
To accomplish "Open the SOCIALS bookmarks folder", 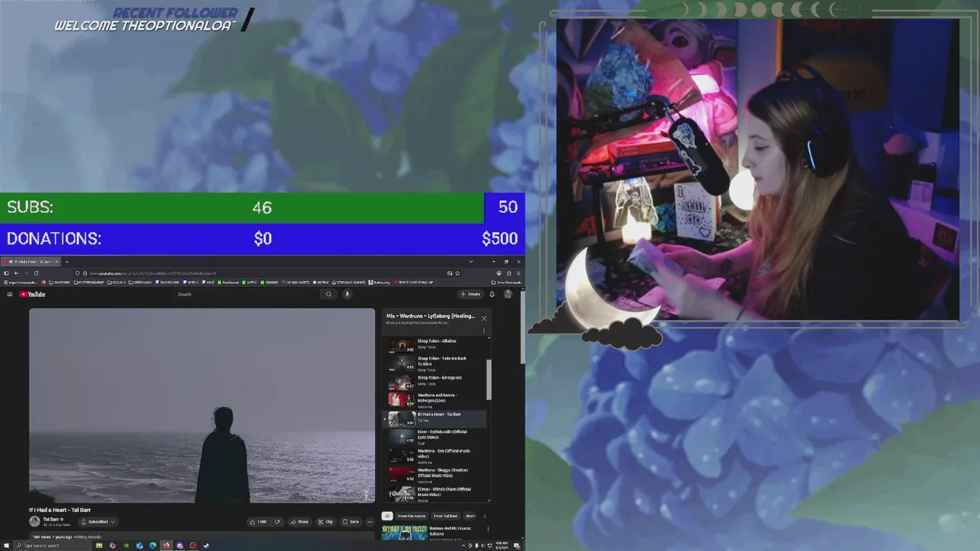I will 116,282.
